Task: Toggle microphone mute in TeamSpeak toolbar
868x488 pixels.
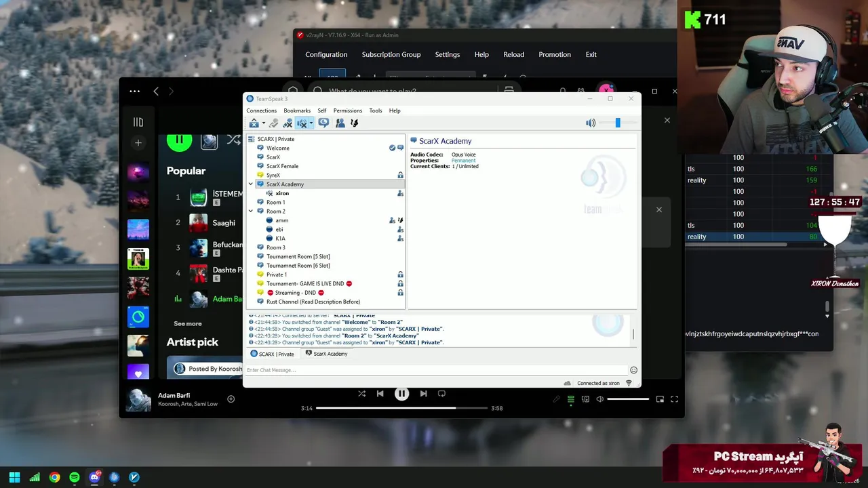Action: [x=288, y=123]
